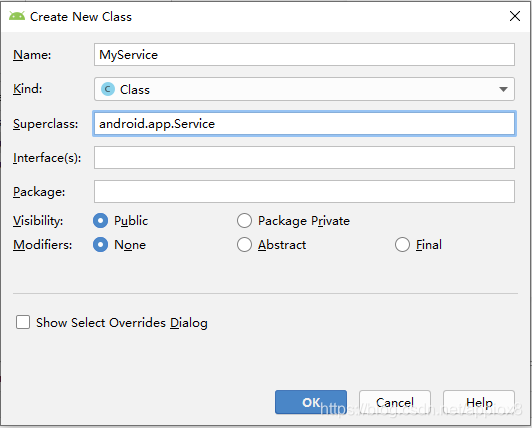Click the Name: label
This screenshot has height=428, width=532.
pos(32,55)
